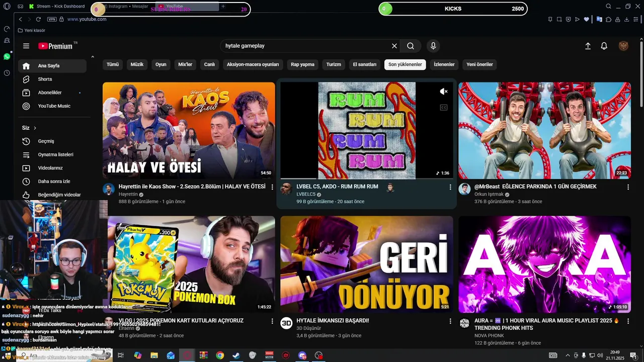The width and height of the screenshot is (644, 362).
Task: Open the browser downloads icon
Action: coord(627,19)
